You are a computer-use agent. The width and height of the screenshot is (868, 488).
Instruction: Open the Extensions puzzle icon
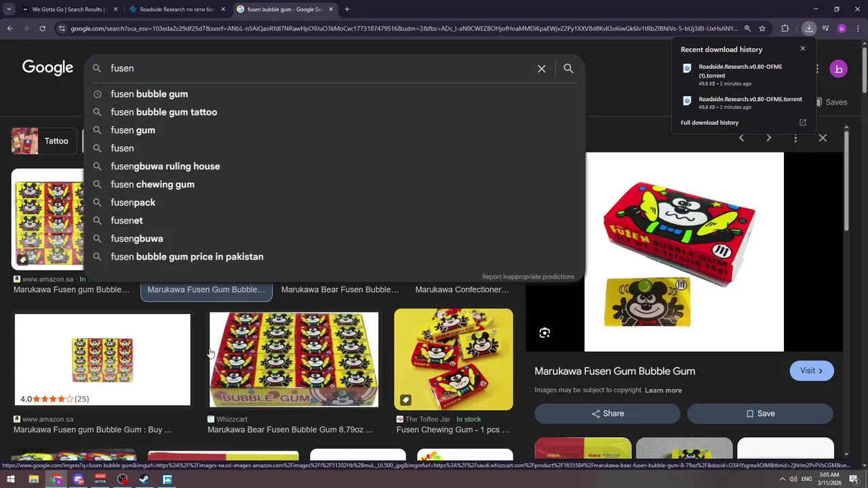click(785, 28)
